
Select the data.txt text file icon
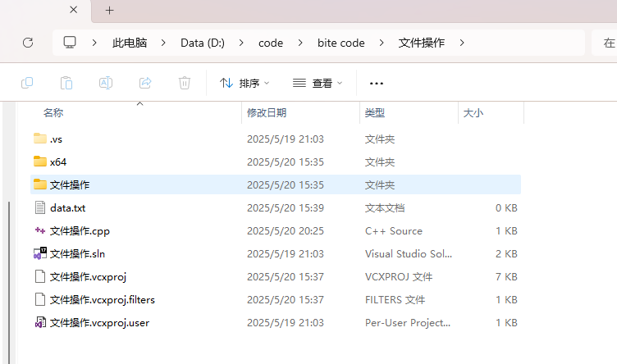39,207
